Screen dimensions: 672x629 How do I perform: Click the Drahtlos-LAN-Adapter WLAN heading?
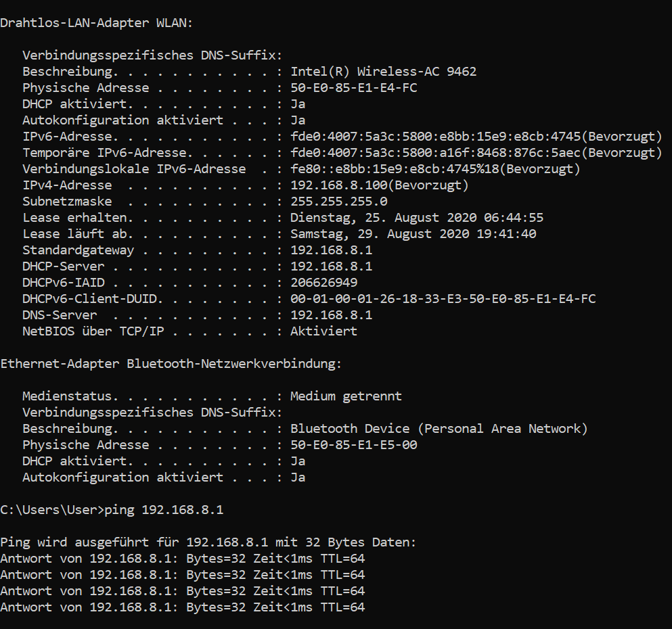click(96, 23)
